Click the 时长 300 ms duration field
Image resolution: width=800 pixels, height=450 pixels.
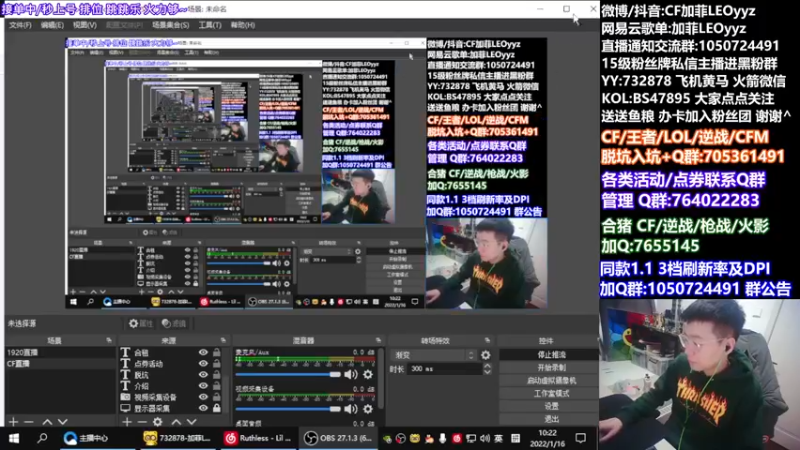point(443,369)
